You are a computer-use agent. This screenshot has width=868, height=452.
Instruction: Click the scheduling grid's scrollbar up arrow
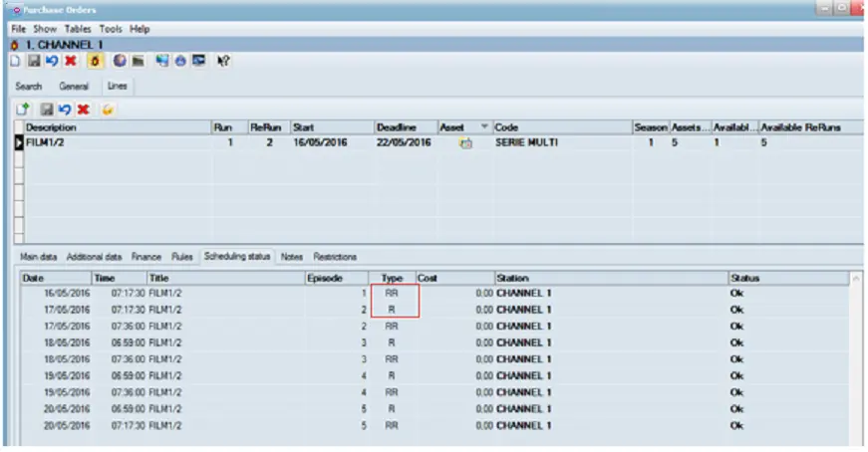[x=857, y=279]
